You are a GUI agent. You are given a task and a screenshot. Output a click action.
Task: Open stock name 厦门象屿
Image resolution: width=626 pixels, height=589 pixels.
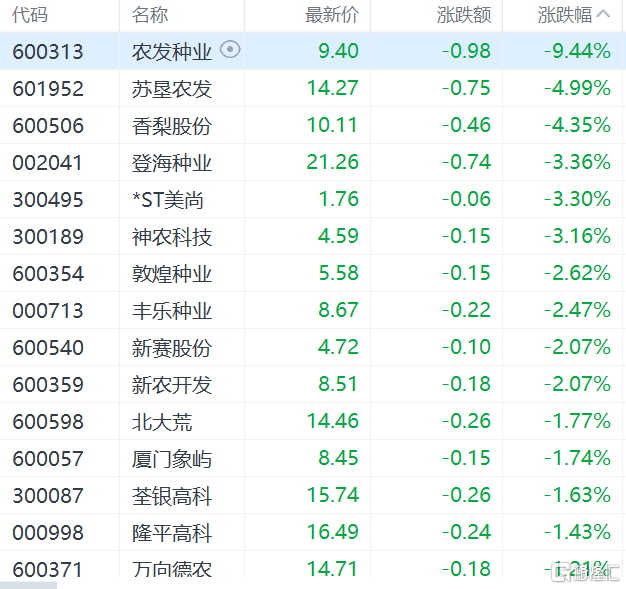172,459
